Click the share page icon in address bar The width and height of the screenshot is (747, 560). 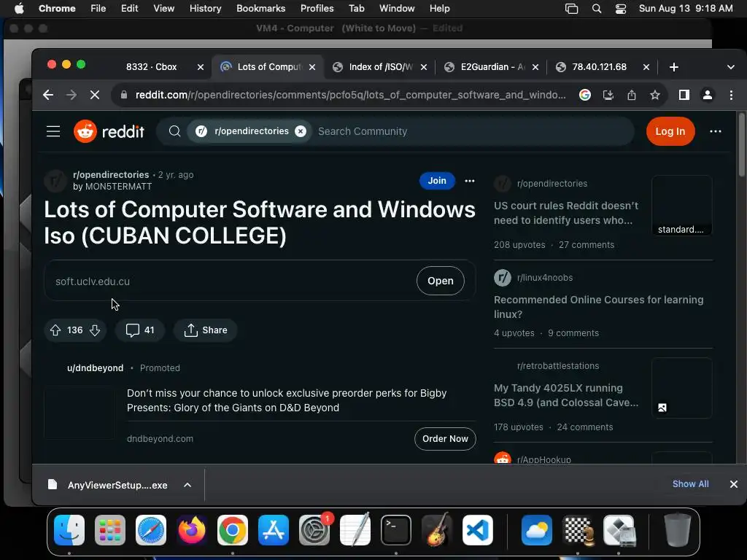(x=632, y=95)
